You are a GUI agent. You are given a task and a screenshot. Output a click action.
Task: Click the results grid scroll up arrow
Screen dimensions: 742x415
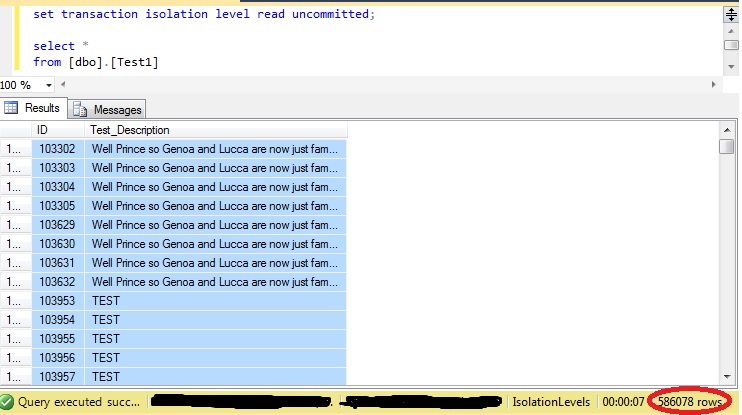click(x=727, y=130)
